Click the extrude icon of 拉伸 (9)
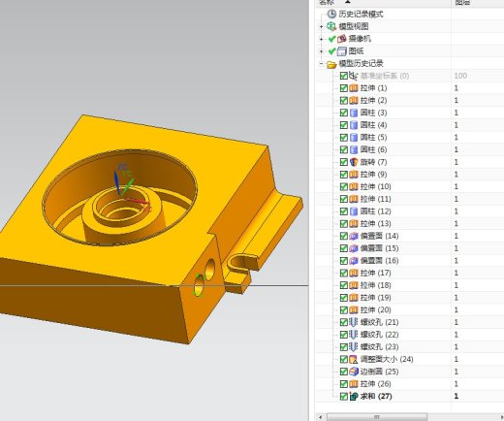The image size is (504, 421). tap(354, 175)
